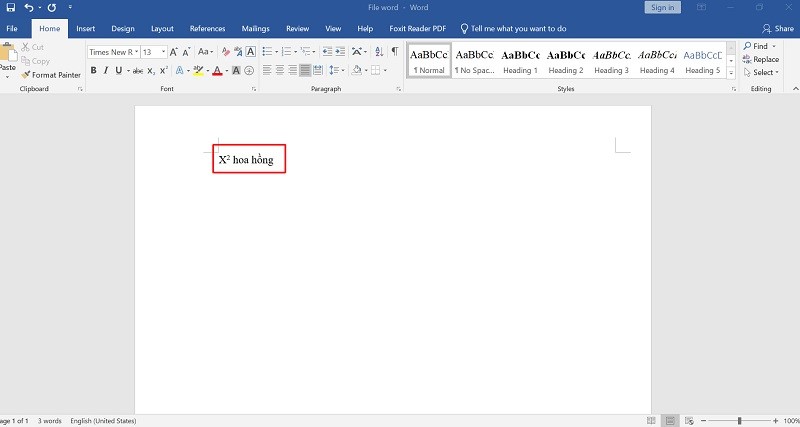This screenshot has width=800, height=427.
Task: Switch to Web Layout view in status bar
Action: coord(689,421)
